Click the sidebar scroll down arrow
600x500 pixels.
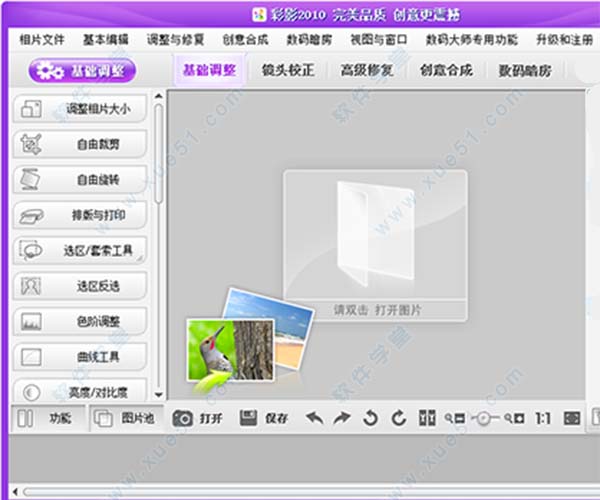click(x=159, y=394)
